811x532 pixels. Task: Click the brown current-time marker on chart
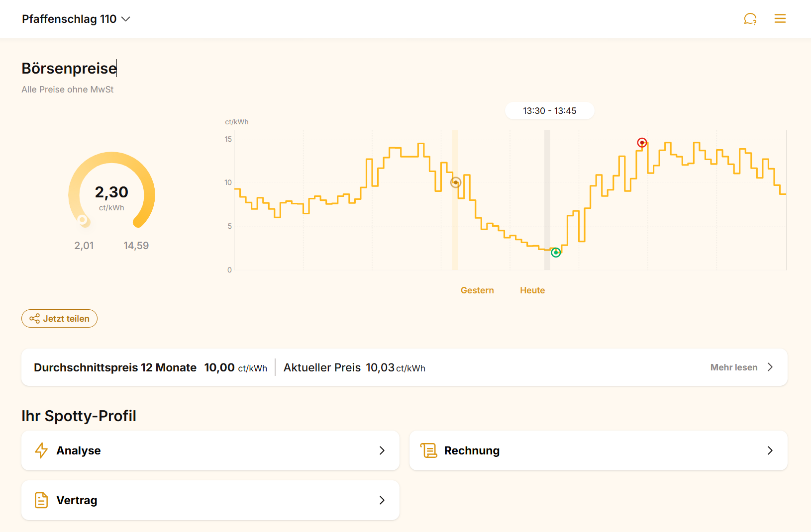[x=455, y=182]
